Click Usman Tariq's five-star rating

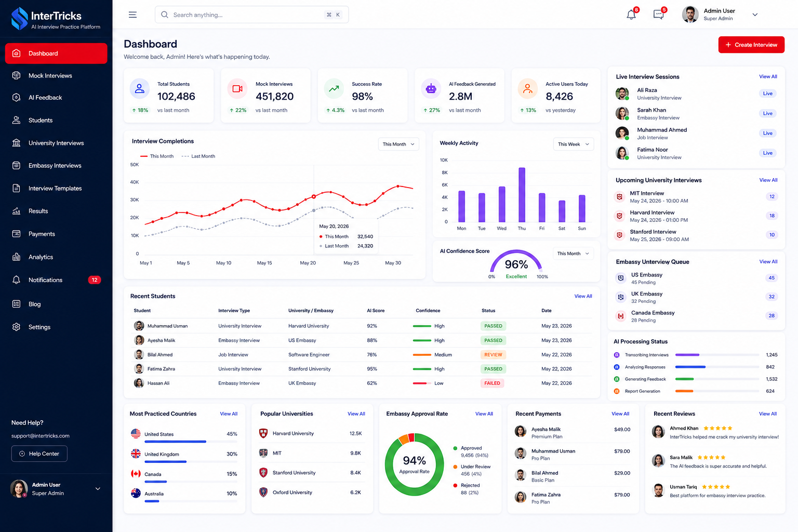click(x=716, y=487)
